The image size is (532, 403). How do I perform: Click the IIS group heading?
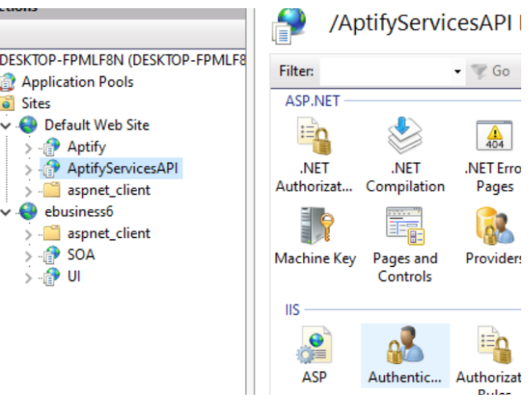click(x=292, y=310)
